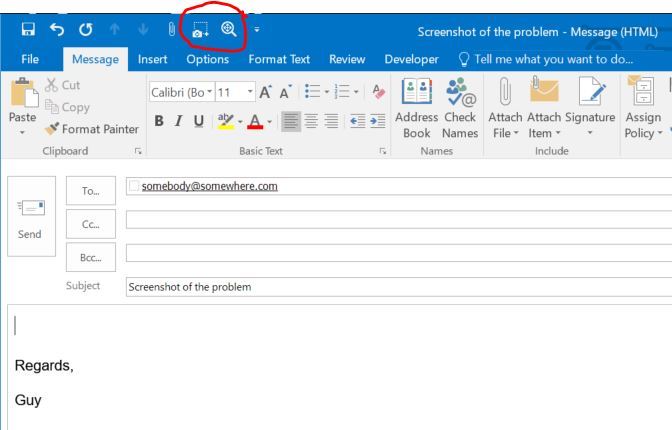Open the Address Book
The width and height of the screenshot is (672, 430).
coord(417,108)
